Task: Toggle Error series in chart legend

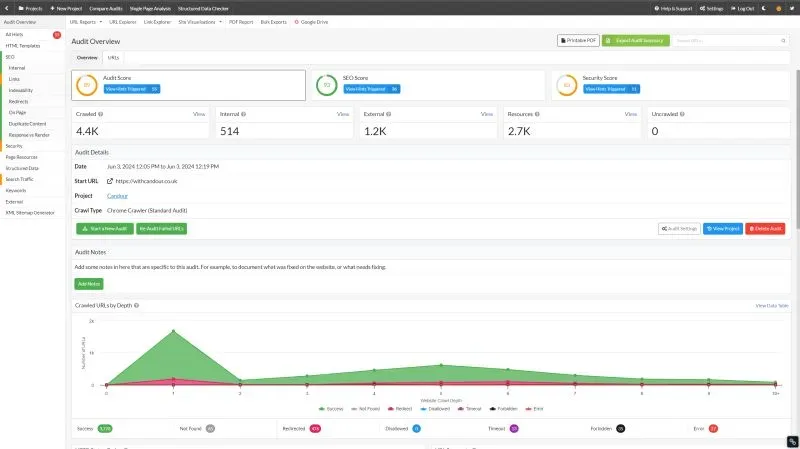Action: click(534, 409)
